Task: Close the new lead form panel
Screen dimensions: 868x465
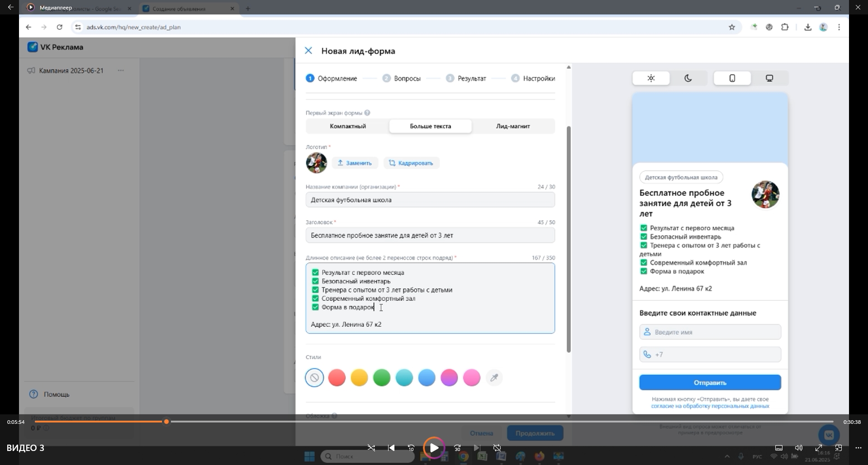Action: [308, 51]
